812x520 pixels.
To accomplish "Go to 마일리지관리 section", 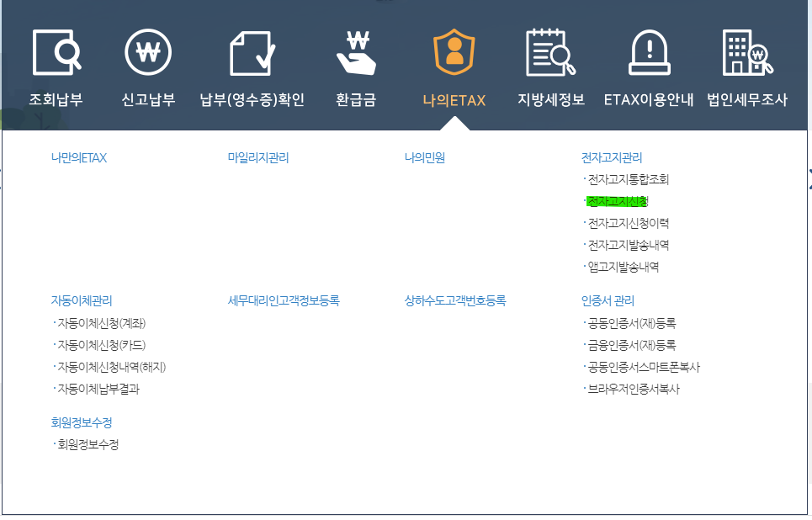I will (x=258, y=158).
